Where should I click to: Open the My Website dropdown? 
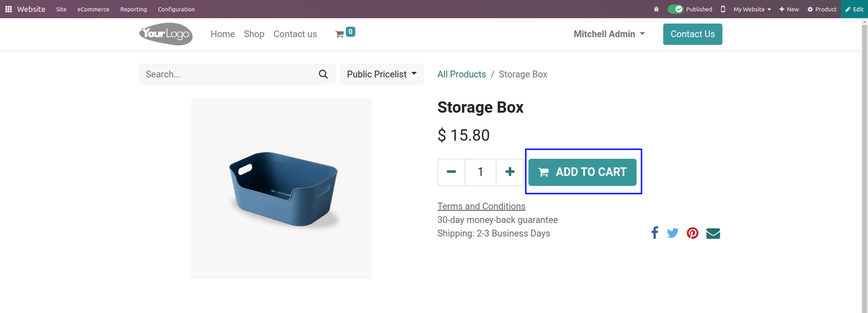752,9
